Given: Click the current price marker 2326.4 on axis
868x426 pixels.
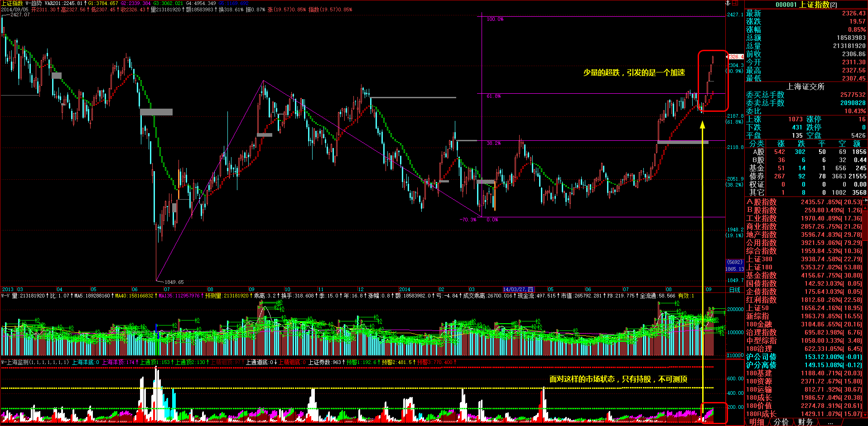Looking at the screenshot, I should pyautogui.click(x=735, y=57).
